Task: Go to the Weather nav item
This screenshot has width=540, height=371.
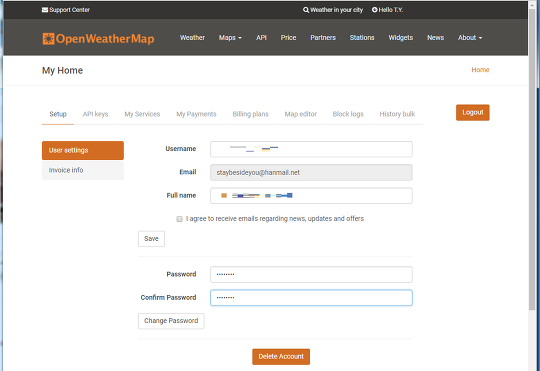Action: (x=192, y=38)
